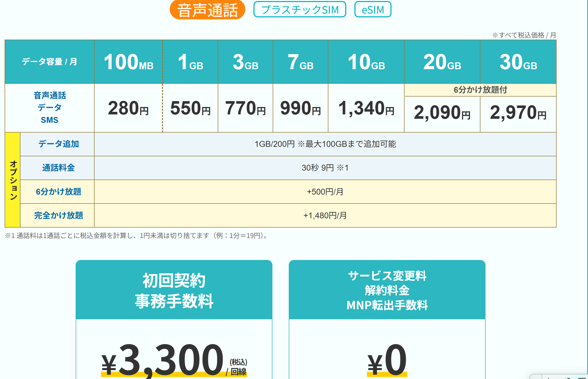Click the 20GB plan column header

click(x=442, y=62)
